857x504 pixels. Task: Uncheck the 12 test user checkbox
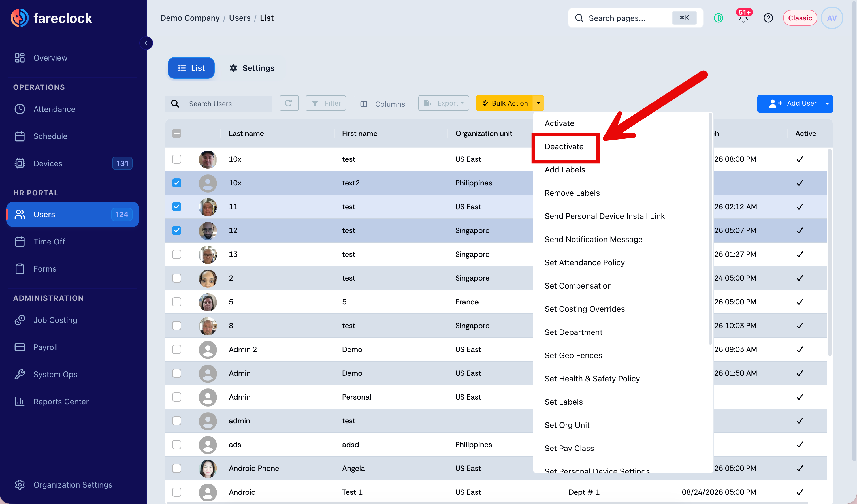(176, 230)
